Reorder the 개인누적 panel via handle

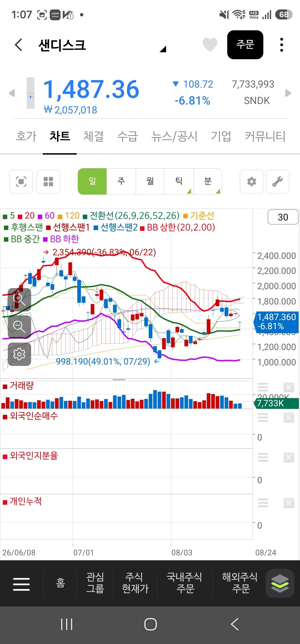pyautogui.click(x=263, y=503)
